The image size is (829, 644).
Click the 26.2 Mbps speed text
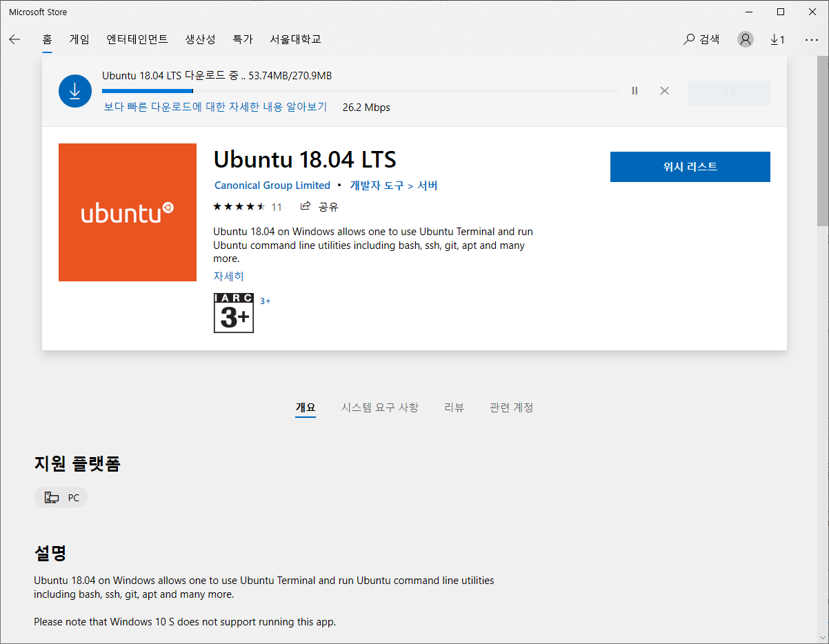tap(366, 108)
